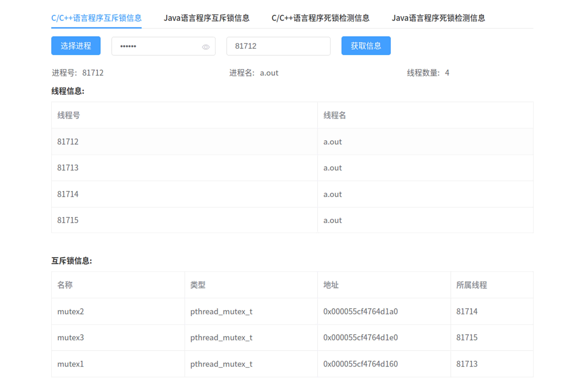Click a.out name in thread 81712 row

coord(332,142)
